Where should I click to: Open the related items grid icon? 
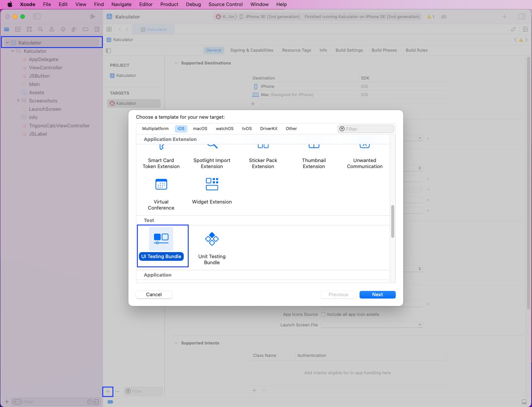coord(109,29)
